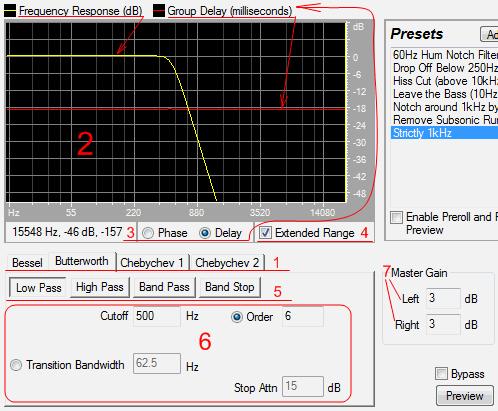Toggle the Bypass checkbox
This screenshot has width=498, height=411.
coord(441,373)
